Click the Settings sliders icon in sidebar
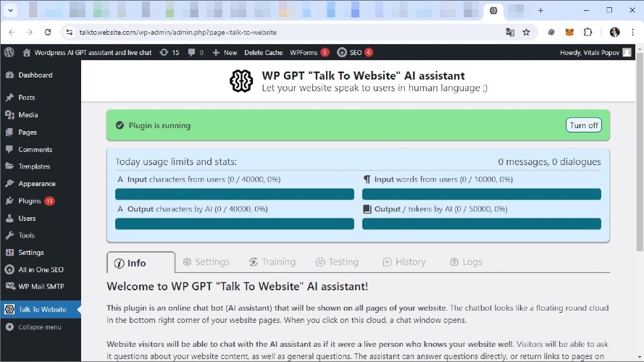Viewport: 644px width, 362px height. coord(9,253)
